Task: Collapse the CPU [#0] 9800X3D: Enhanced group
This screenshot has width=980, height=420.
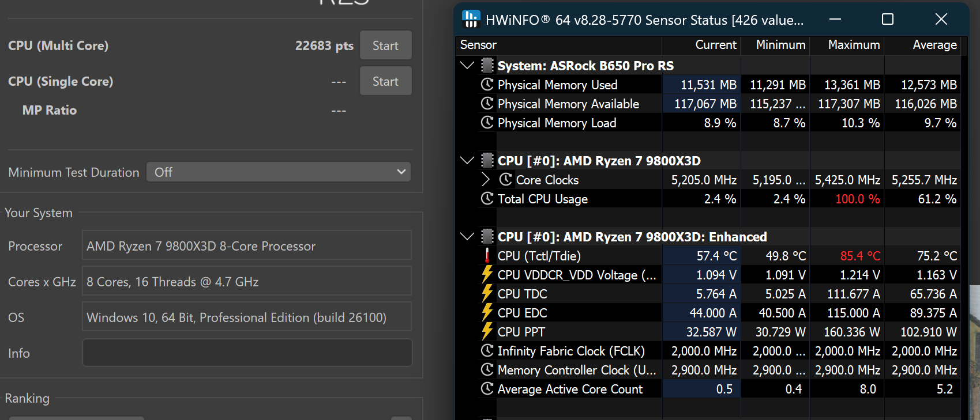Action: pos(467,236)
